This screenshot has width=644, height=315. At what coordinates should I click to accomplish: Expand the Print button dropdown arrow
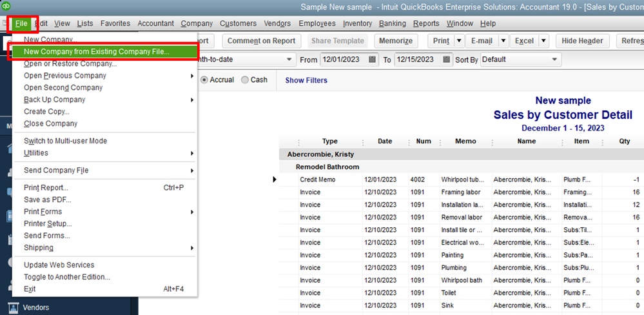[x=459, y=41]
